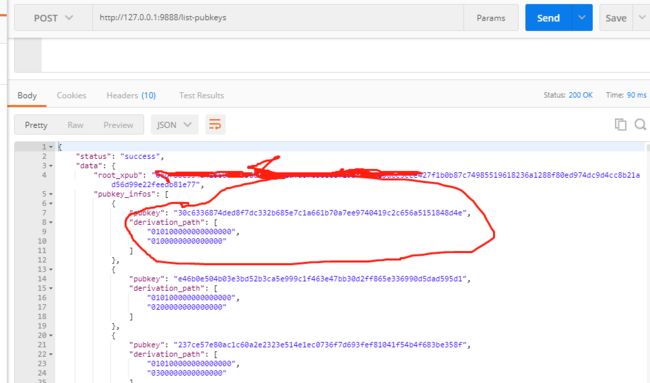
Task: Open the arrow dropdown next to Send
Action: tap(582, 18)
